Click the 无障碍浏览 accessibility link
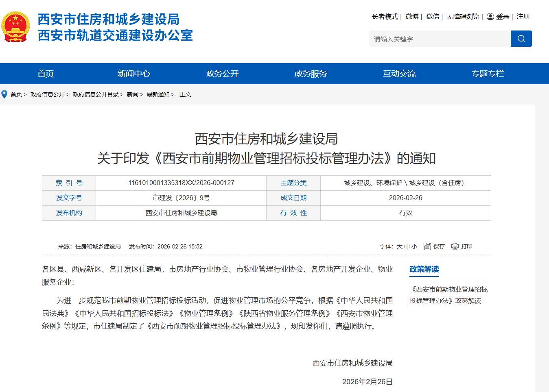The width and height of the screenshot is (549, 392). click(463, 17)
